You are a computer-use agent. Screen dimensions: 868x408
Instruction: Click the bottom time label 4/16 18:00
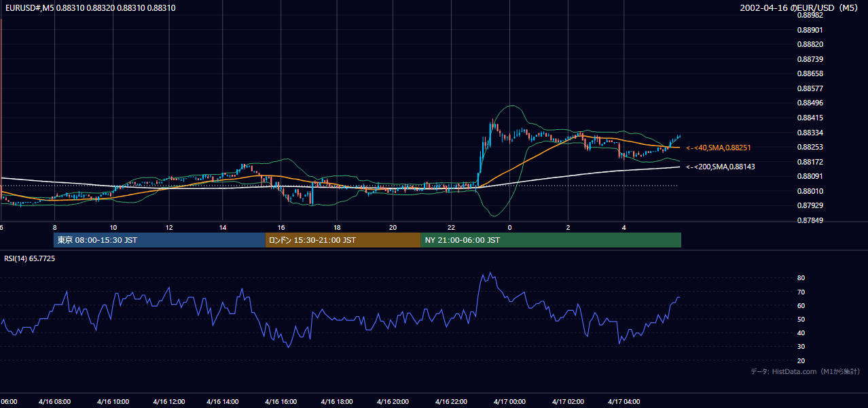pos(337,402)
